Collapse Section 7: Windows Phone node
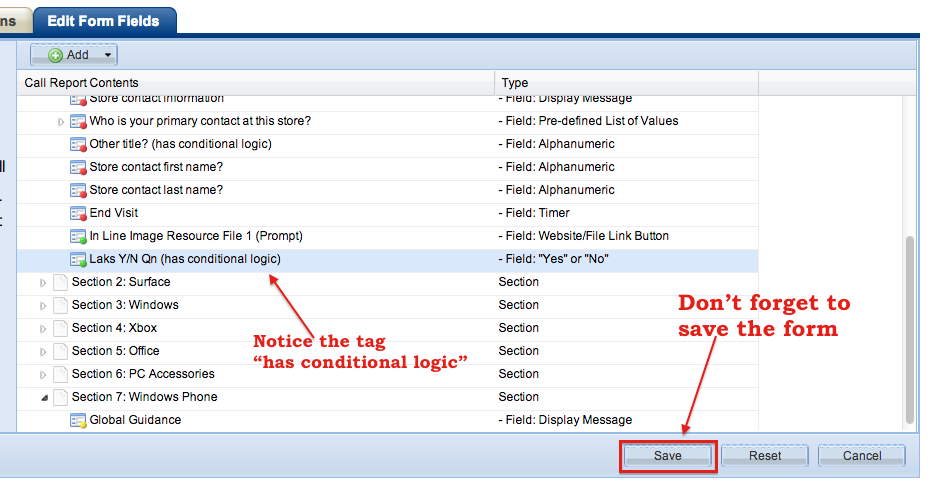This screenshot has height=492, width=932. coord(43,397)
